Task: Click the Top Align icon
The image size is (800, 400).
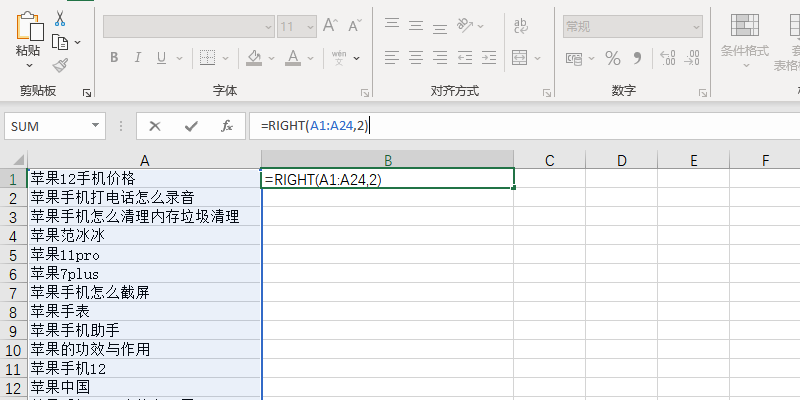Action: 392,25
